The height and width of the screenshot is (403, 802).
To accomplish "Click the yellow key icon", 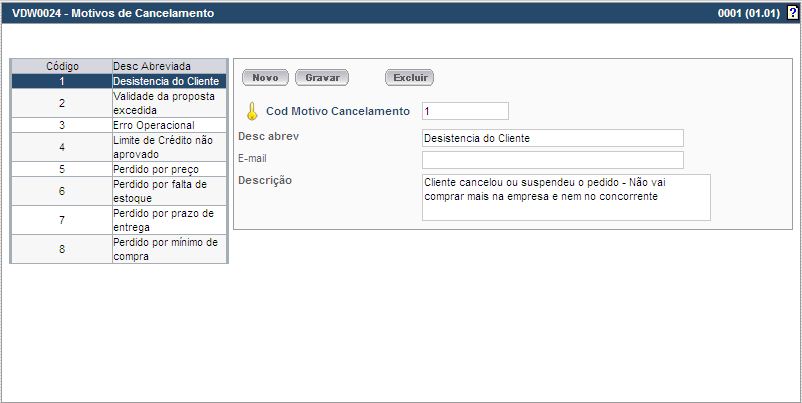I will click(x=251, y=111).
